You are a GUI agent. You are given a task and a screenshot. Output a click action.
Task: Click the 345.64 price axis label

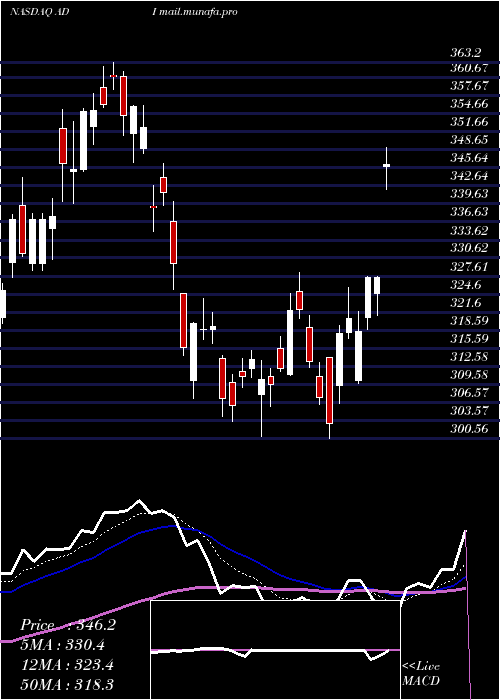468,158
